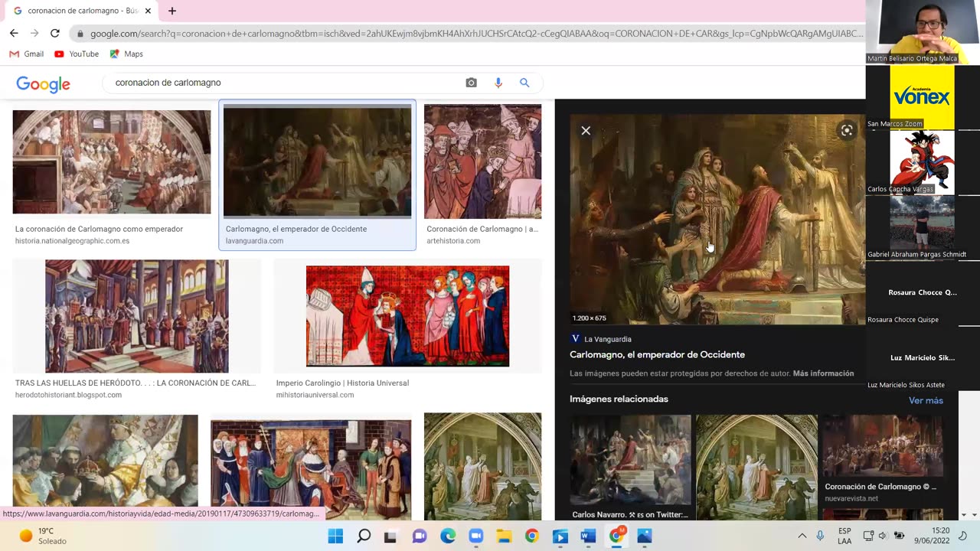Click the address bar URL
Screen dimensions: 980x551
coord(476,34)
